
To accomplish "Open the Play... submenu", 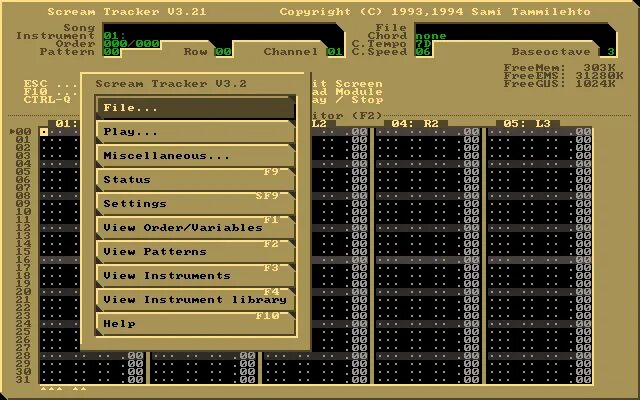I will (x=196, y=132).
